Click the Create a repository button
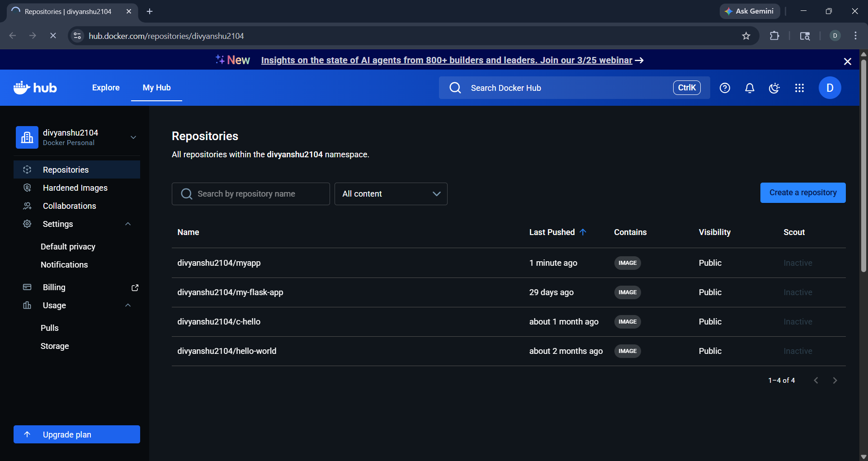This screenshot has height=461, width=868. [x=803, y=193]
